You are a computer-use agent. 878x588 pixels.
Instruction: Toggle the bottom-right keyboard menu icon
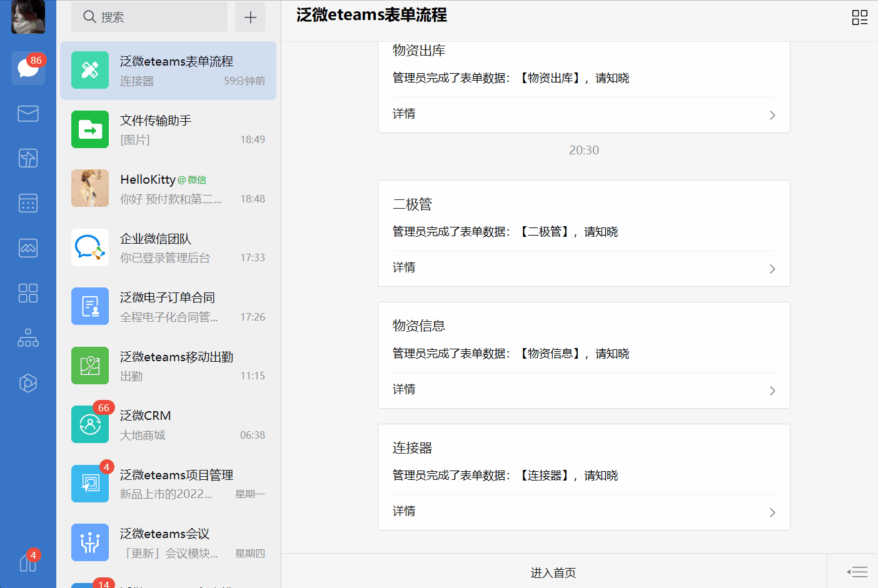pyautogui.click(x=857, y=572)
